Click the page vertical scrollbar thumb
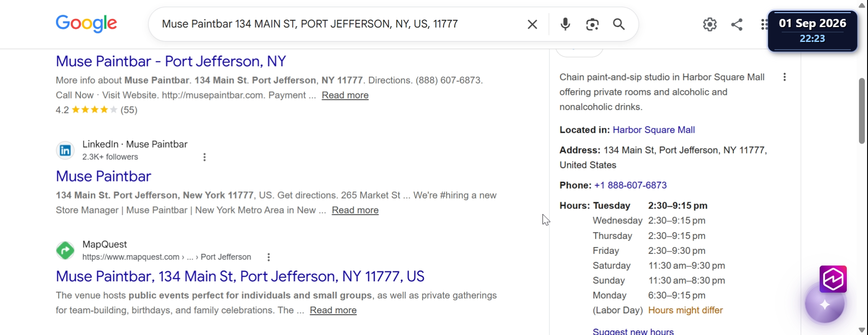 pyautogui.click(x=862, y=111)
